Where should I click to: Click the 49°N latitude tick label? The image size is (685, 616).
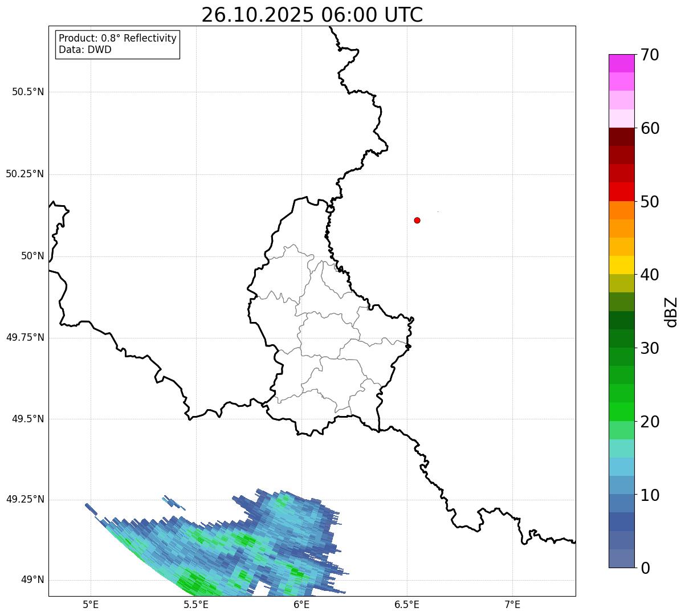pyautogui.click(x=32, y=580)
